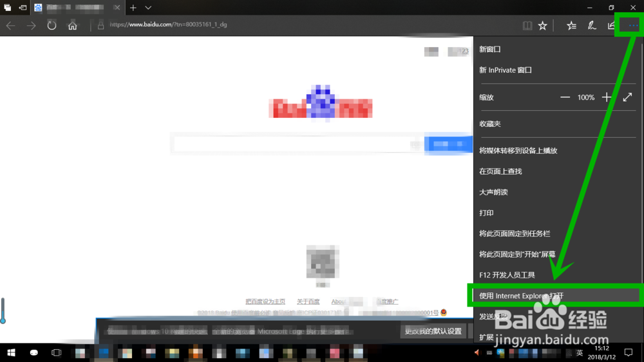Go back to previous page
The width and height of the screenshot is (644, 362).
click(11, 26)
